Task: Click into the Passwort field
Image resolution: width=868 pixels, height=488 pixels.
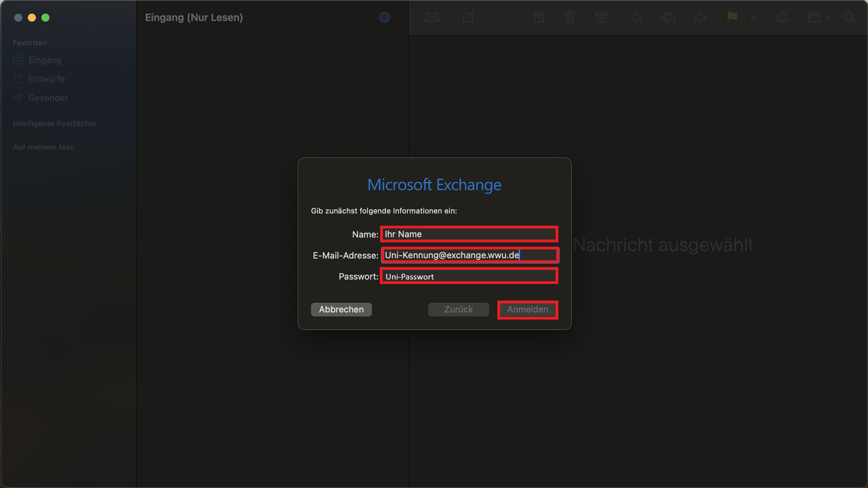Action: click(469, 276)
